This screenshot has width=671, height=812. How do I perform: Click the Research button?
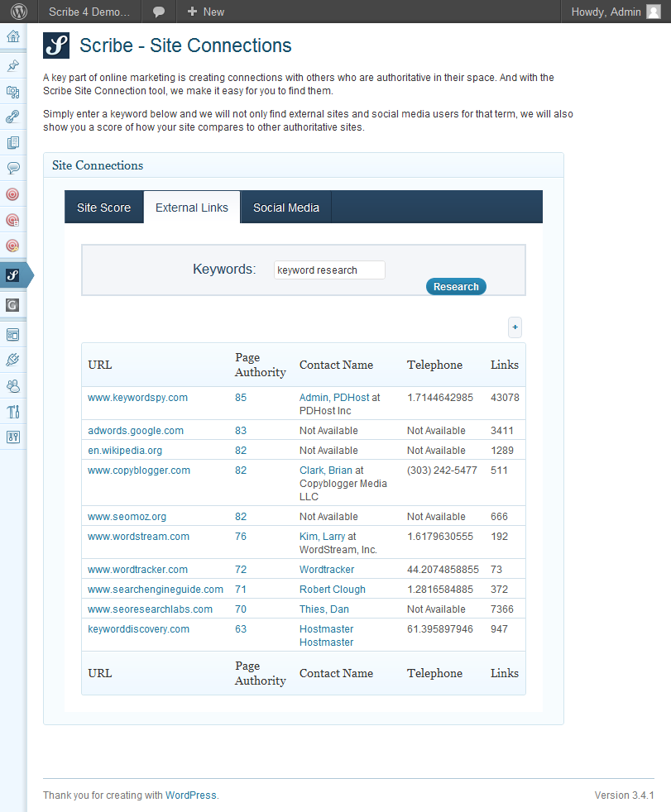456,286
